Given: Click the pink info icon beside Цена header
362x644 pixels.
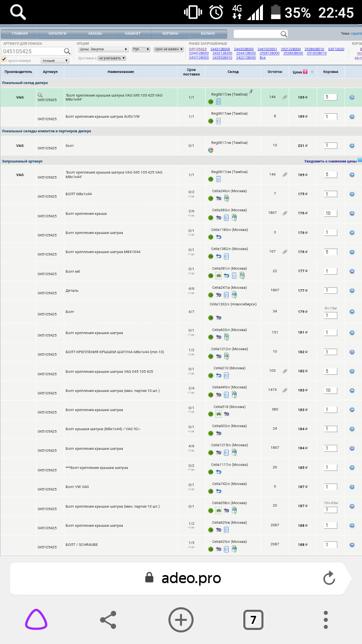Looking at the screenshot, I should 305,72.
